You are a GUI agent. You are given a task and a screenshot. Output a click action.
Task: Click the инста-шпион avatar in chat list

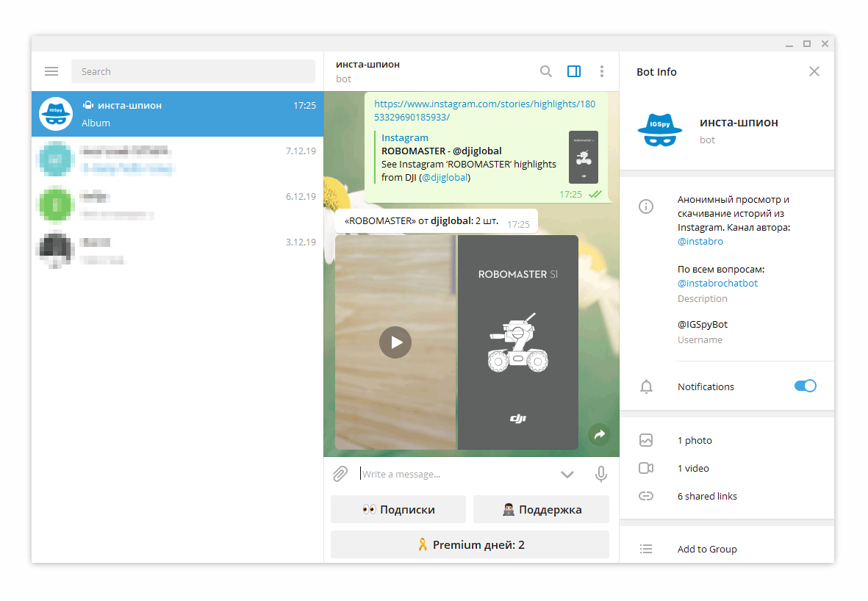coord(56,114)
